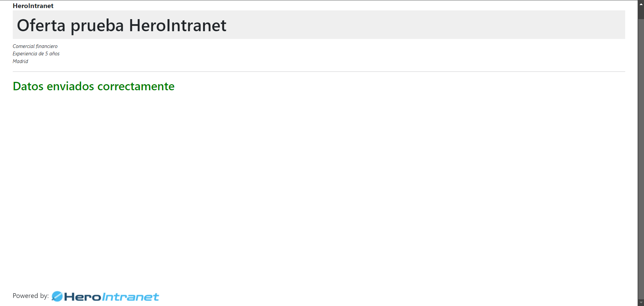Click the empty scrollbar track below thumb

(x=641, y=159)
